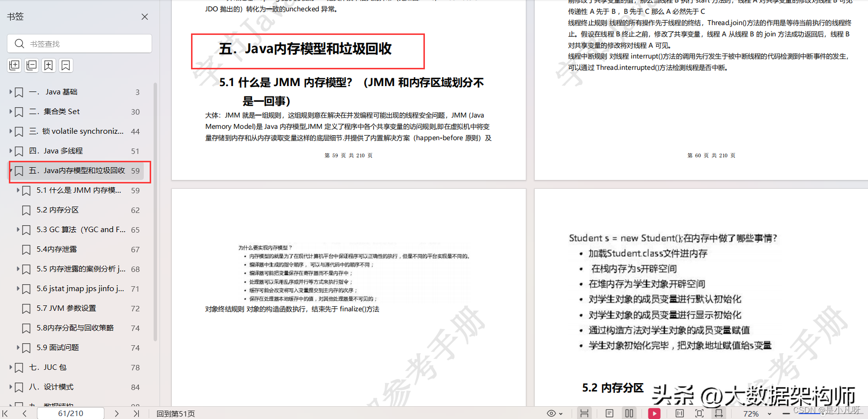Click the fullscreen icon in the status bar
This screenshot has width=868, height=419.
699,414
